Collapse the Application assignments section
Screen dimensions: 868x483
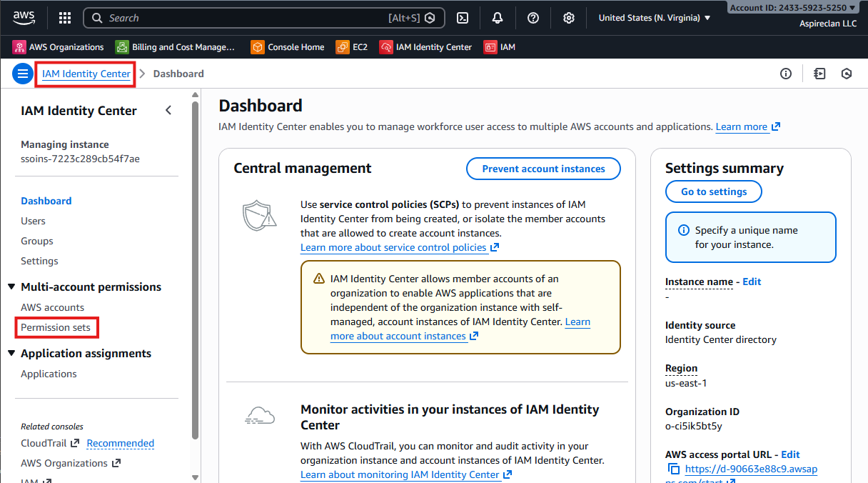click(x=11, y=353)
